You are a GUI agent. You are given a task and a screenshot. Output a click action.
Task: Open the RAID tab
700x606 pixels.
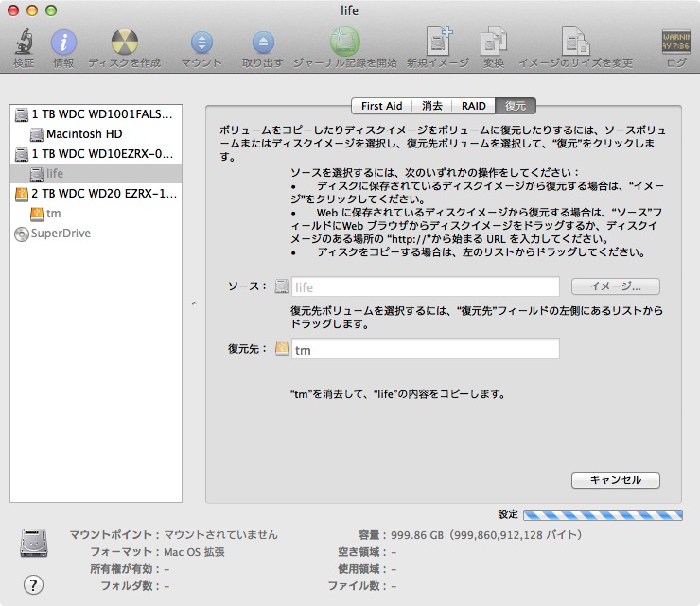[x=474, y=106]
